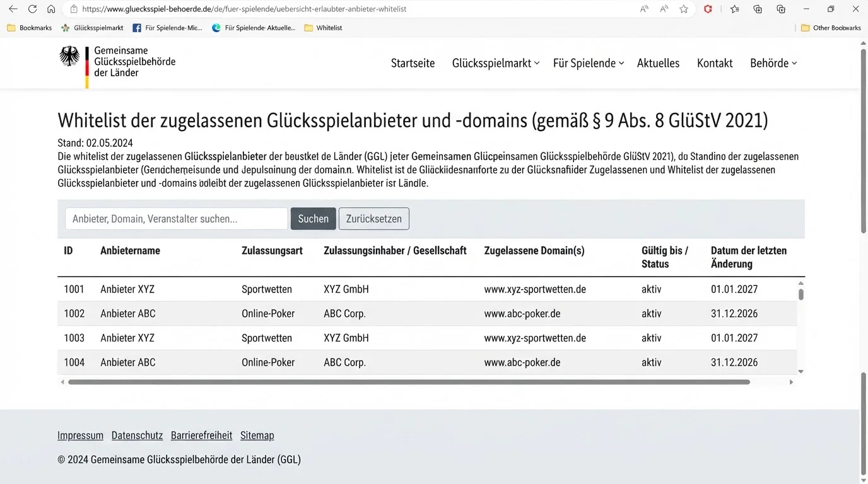This screenshot has width=868, height=484.
Task: Click the Zulassungsart column header
Action: (272, 251)
